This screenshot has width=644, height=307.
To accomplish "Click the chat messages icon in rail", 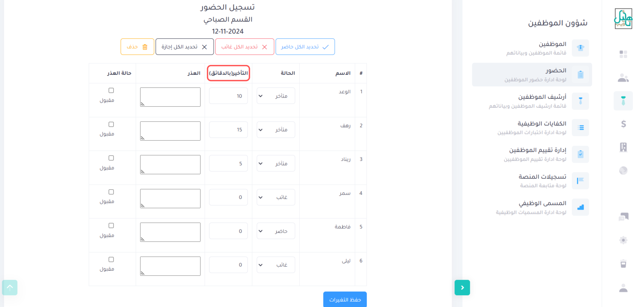I will [623, 217].
